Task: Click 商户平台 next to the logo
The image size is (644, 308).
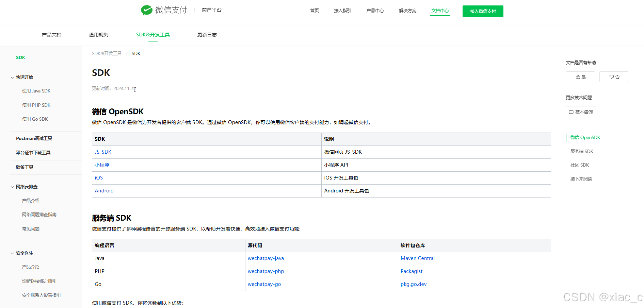Action: [x=212, y=10]
